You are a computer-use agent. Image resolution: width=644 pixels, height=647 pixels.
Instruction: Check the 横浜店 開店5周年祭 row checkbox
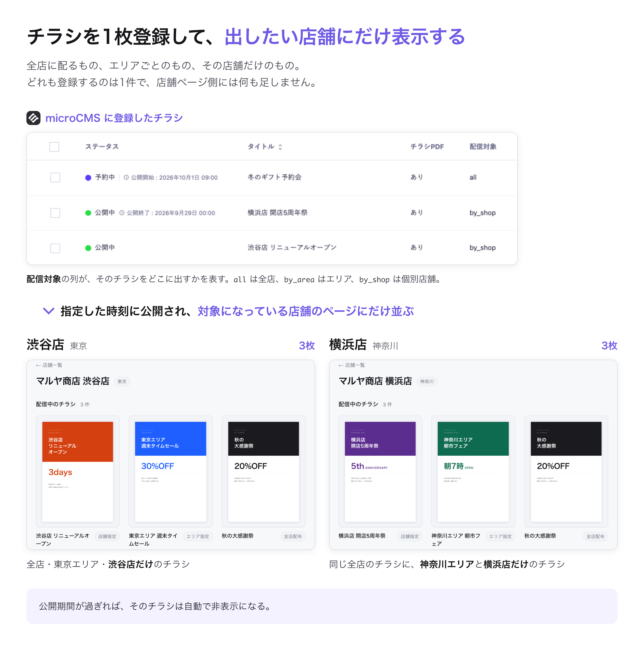pos(55,213)
